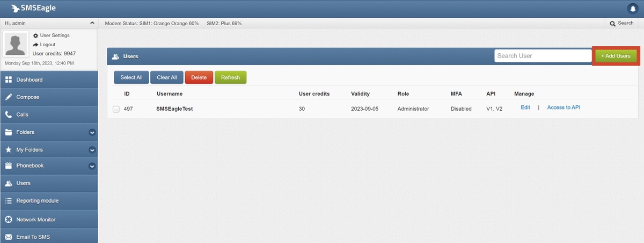Click the Folders folder icon

point(9,132)
